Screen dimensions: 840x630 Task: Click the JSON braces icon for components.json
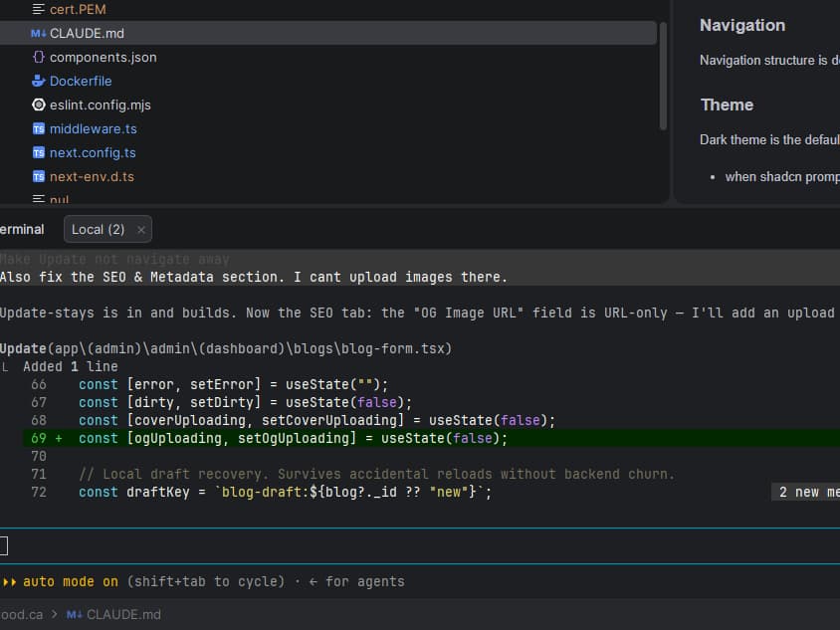pyautogui.click(x=39, y=57)
